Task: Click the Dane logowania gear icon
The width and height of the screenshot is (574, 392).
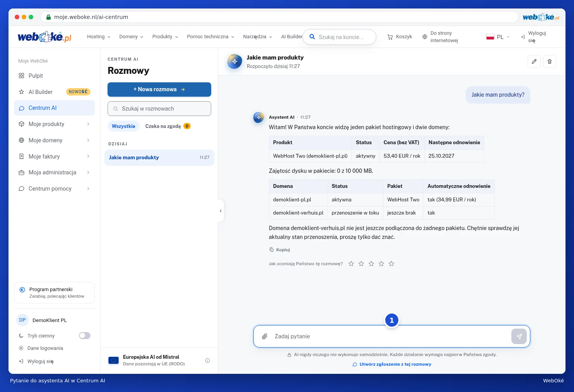Action: pyautogui.click(x=21, y=348)
